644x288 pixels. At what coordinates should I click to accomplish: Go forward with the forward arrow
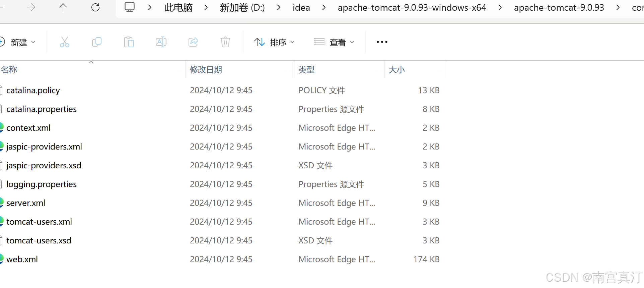click(x=31, y=7)
